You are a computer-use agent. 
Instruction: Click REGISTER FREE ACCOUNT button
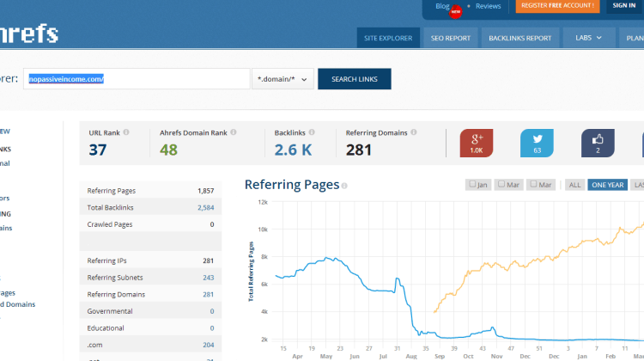(557, 6)
